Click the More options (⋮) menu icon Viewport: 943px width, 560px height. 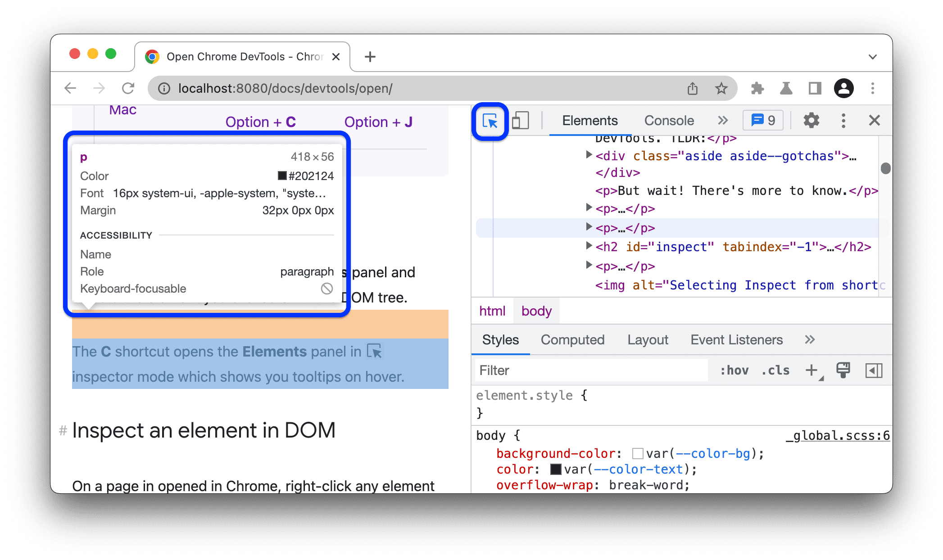tap(842, 121)
